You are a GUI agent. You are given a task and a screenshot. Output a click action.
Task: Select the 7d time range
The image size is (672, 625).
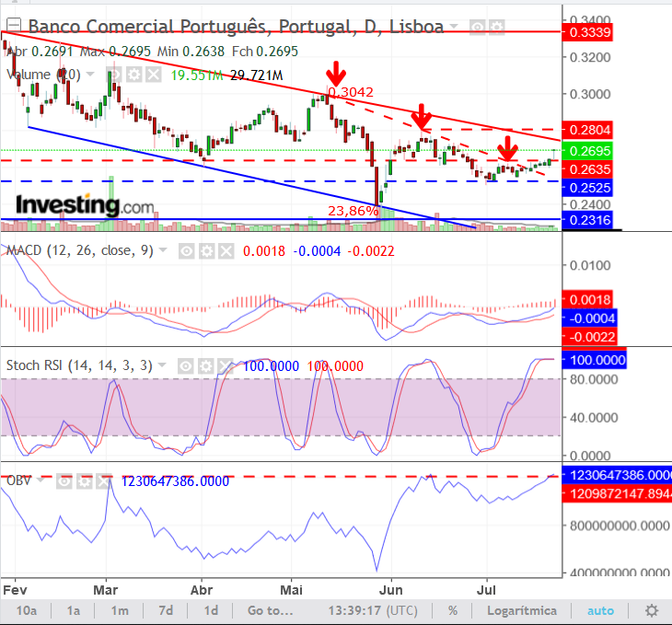[x=166, y=610]
